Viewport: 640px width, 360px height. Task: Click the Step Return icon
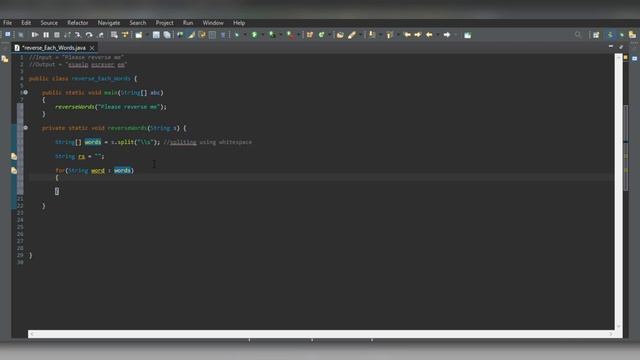100,35
